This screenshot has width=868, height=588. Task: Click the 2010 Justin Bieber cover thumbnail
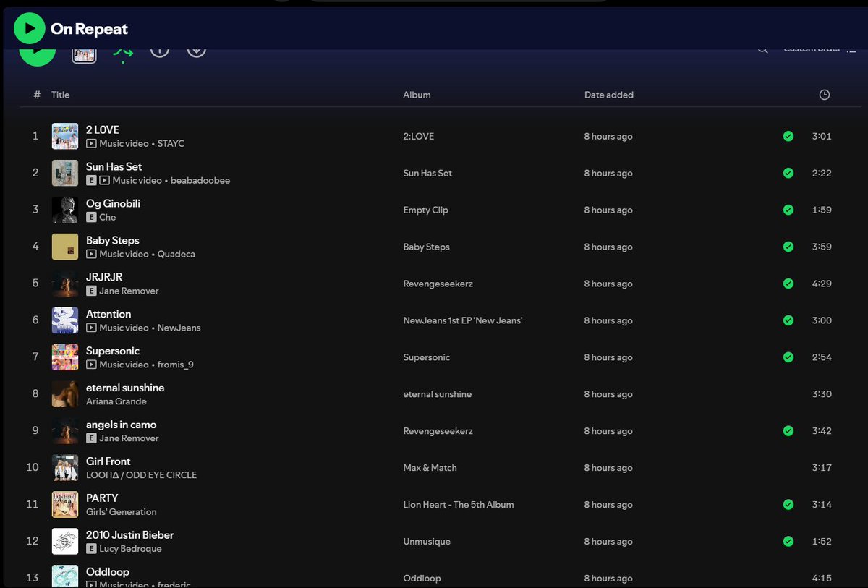tap(65, 542)
